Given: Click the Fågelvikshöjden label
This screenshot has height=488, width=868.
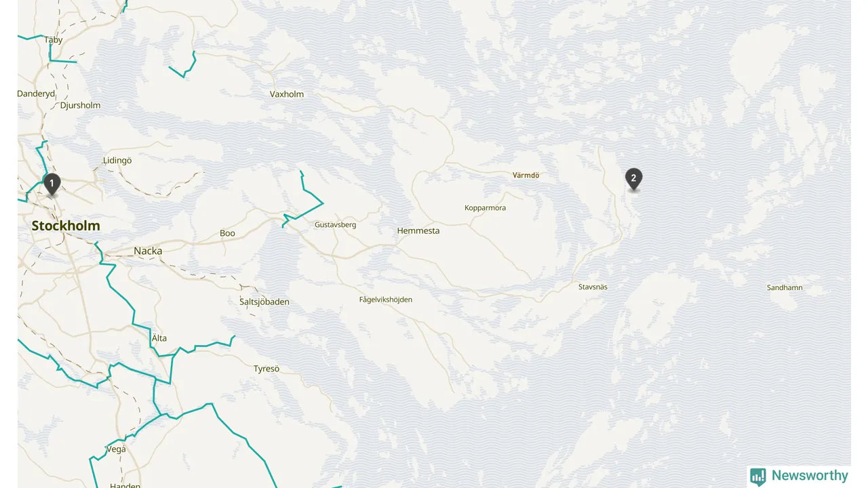Looking at the screenshot, I should point(386,300).
